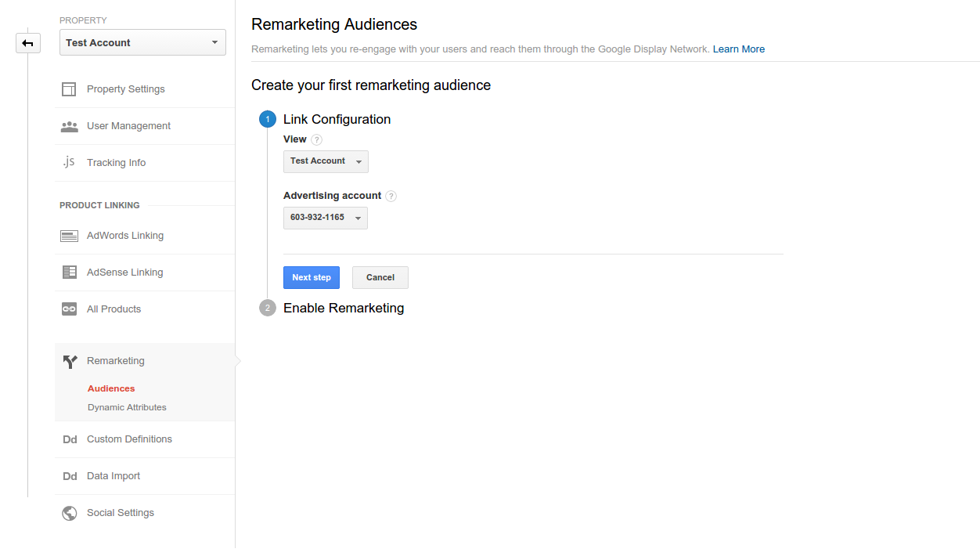The width and height of the screenshot is (980, 556).
Task: Click the AdSense Linking icon
Action: pyautogui.click(x=69, y=273)
